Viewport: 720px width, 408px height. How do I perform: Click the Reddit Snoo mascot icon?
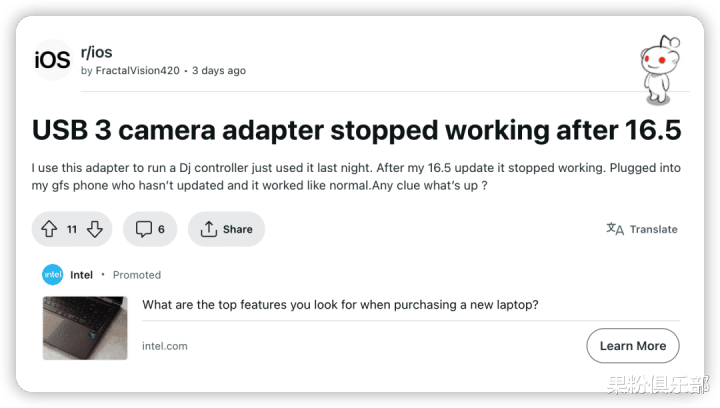pyautogui.click(x=660, y=69)
